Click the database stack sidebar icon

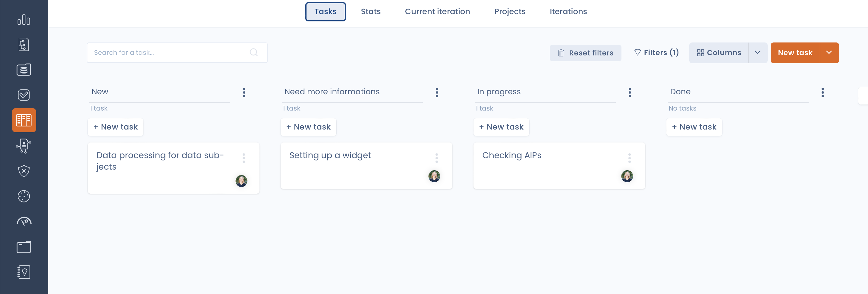(x=24, y=70)
